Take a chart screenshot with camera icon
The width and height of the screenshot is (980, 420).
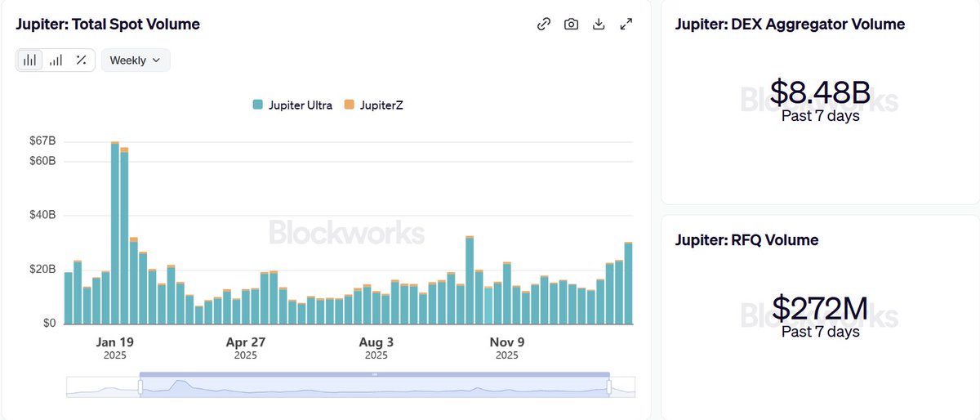[x=572, y=24]
